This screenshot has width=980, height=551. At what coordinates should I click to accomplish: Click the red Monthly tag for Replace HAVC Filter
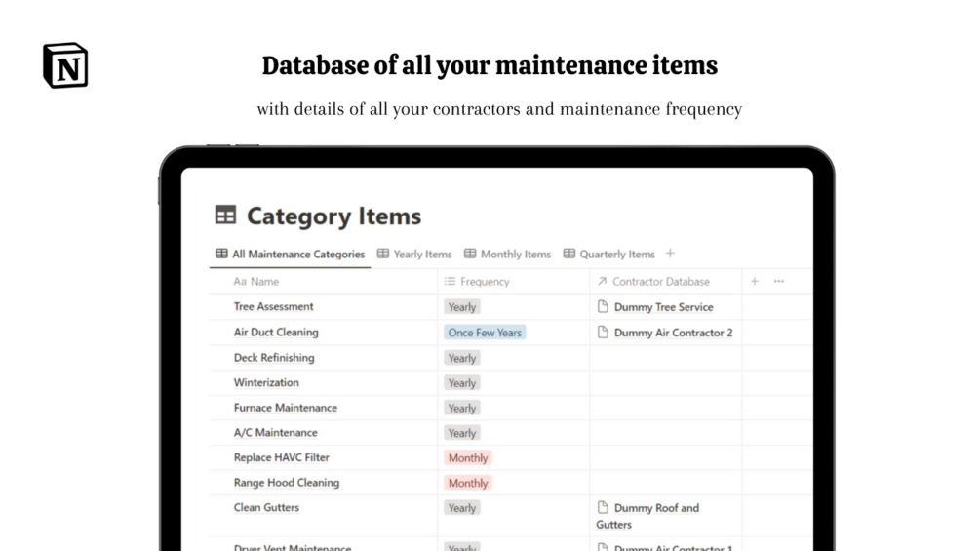tap(467, 458)
